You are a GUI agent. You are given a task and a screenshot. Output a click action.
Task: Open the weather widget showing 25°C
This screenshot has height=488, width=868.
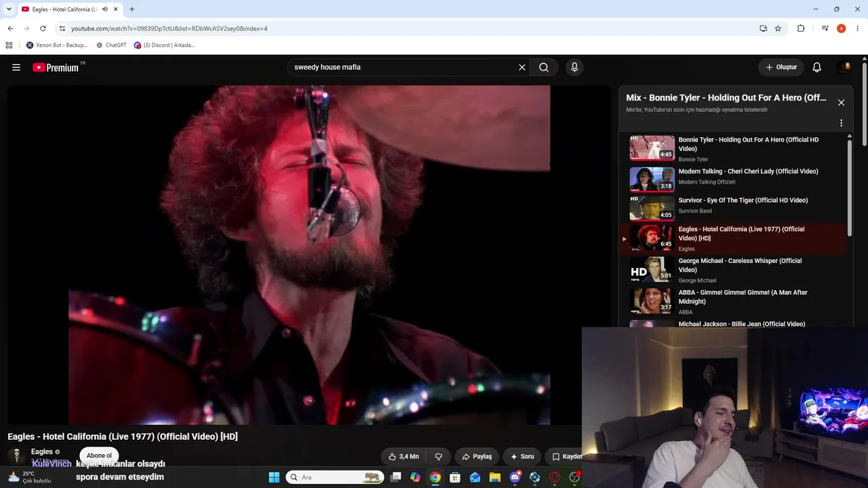30,477
